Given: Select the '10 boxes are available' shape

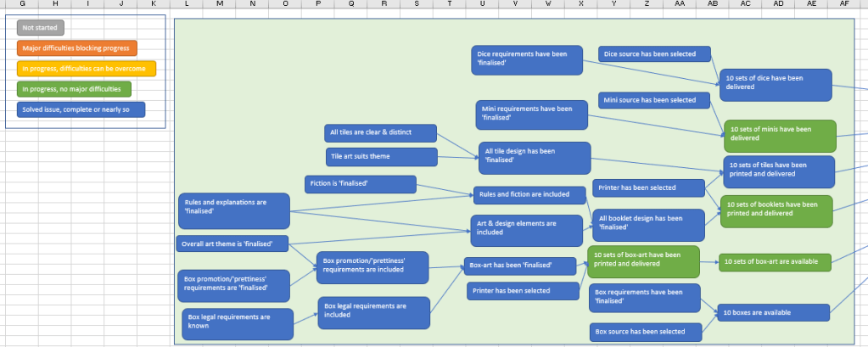Looking at the screenshot, I should (x=773, y=312).
